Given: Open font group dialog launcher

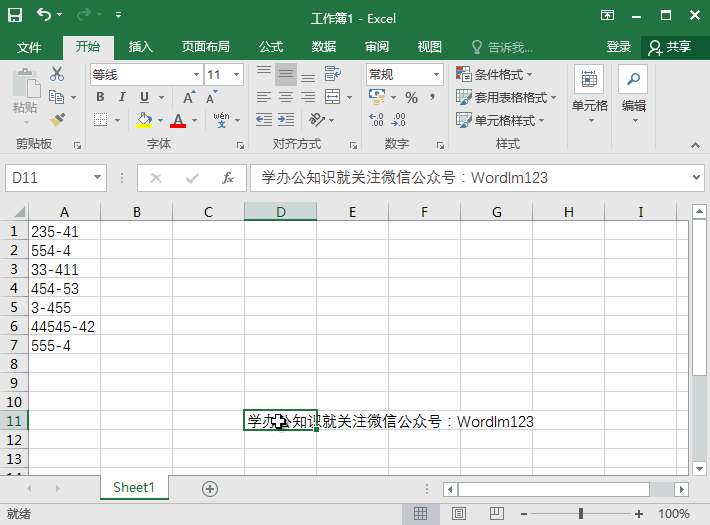Looking at the screenshot, I should pos(240,145).
